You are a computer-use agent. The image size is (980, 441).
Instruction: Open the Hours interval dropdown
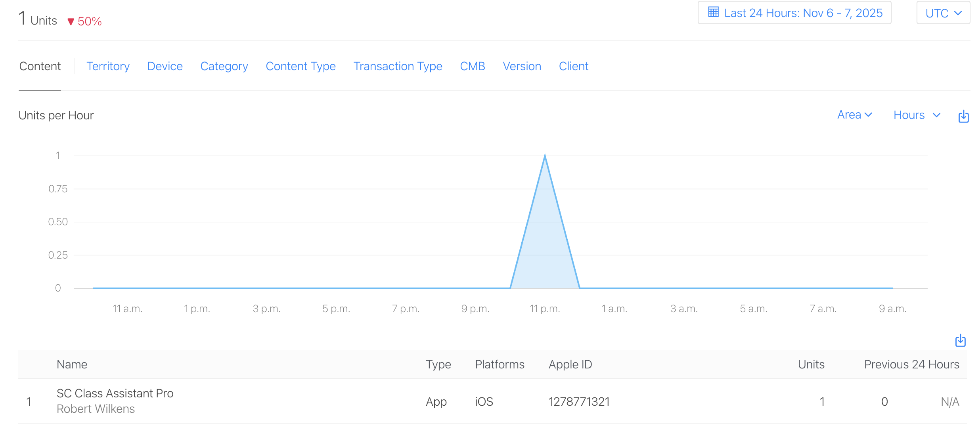[916, 115]
